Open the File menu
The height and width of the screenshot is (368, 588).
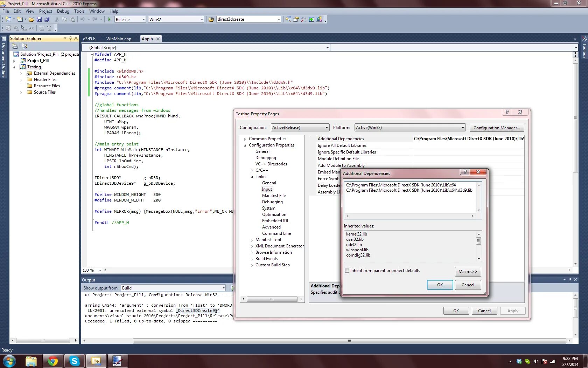(6, 11)
